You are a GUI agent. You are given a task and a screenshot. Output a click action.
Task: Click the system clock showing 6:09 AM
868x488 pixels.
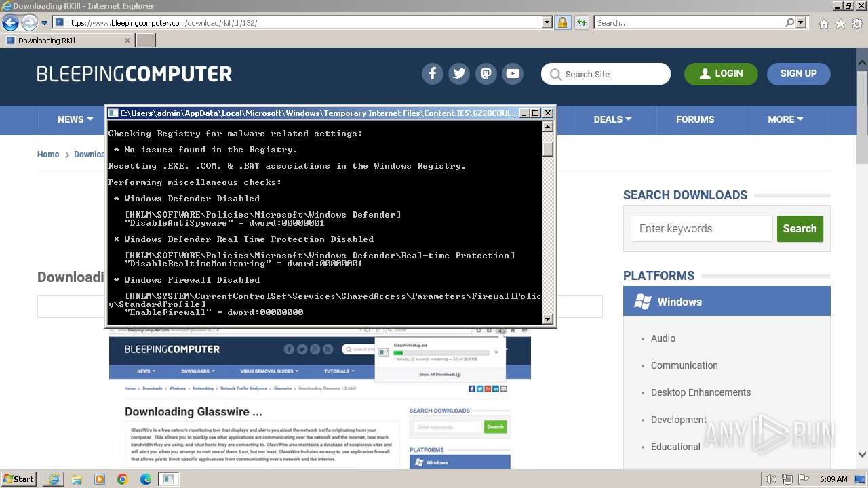point(833,479)
